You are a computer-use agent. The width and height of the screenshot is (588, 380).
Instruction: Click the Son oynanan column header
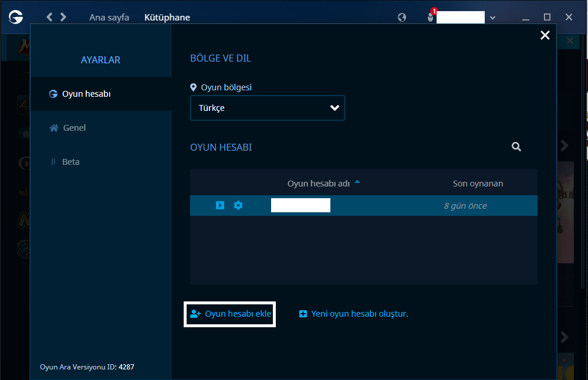pyautogui.click(x=478, y=184)
